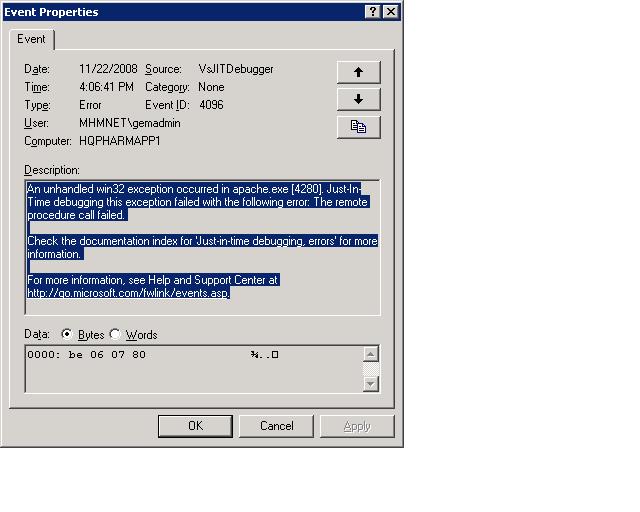Click the type value Error
The width and height of the screenshot is (640, 512).
[90, 105]
